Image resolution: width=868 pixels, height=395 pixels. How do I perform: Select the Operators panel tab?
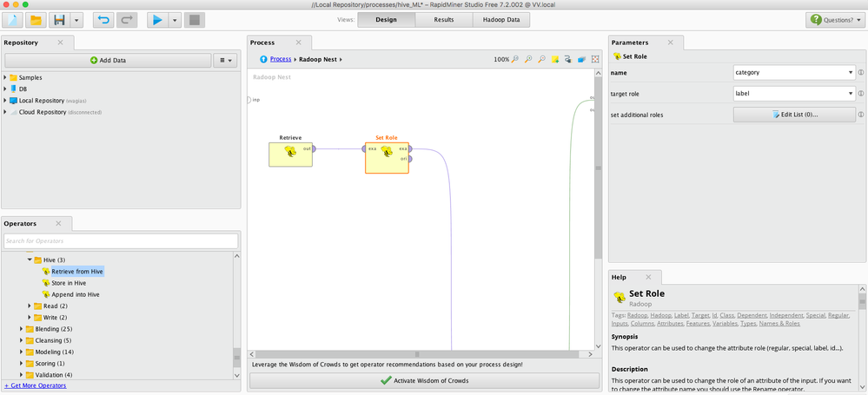coord(20,223)
